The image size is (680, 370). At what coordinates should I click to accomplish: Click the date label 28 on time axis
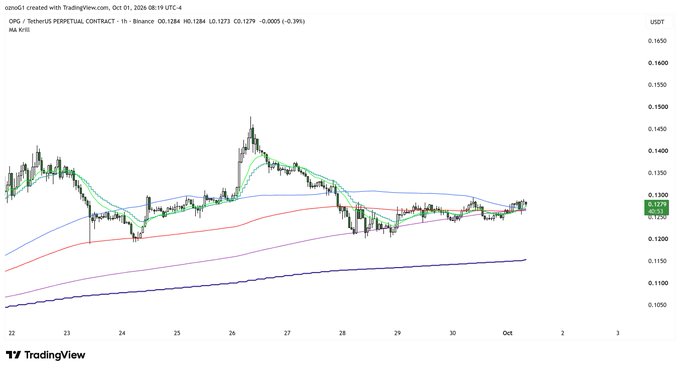[x=342, y=333]
